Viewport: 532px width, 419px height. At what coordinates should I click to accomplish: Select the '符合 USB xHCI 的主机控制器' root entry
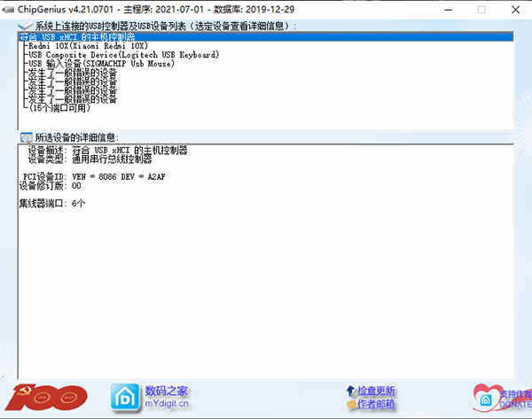pyautogui.click(x=265, y=36)
